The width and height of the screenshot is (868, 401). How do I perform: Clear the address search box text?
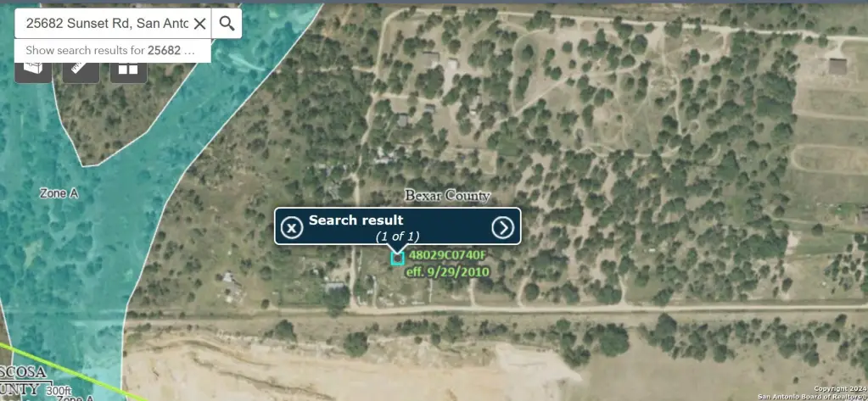pyautogui.click(x=200, y=23)
